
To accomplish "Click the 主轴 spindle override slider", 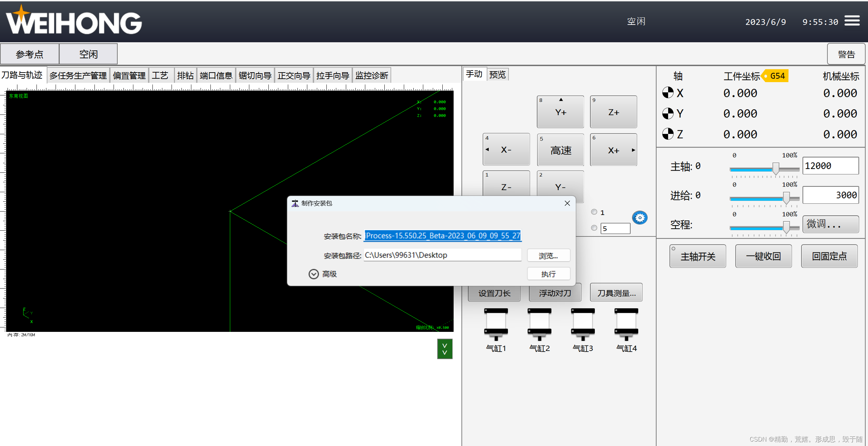I will (775, 169).
